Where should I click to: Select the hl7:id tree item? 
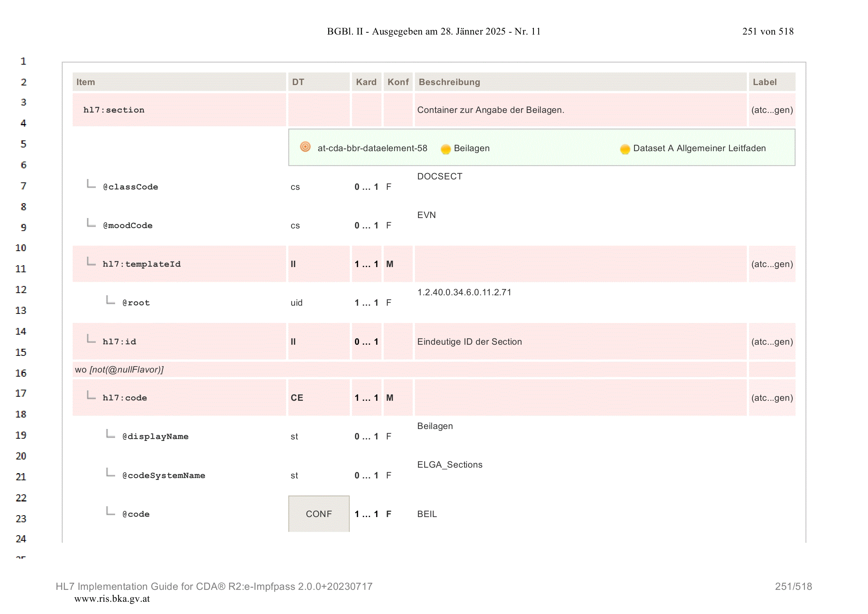pyautogui.click(x=119, y=342)
